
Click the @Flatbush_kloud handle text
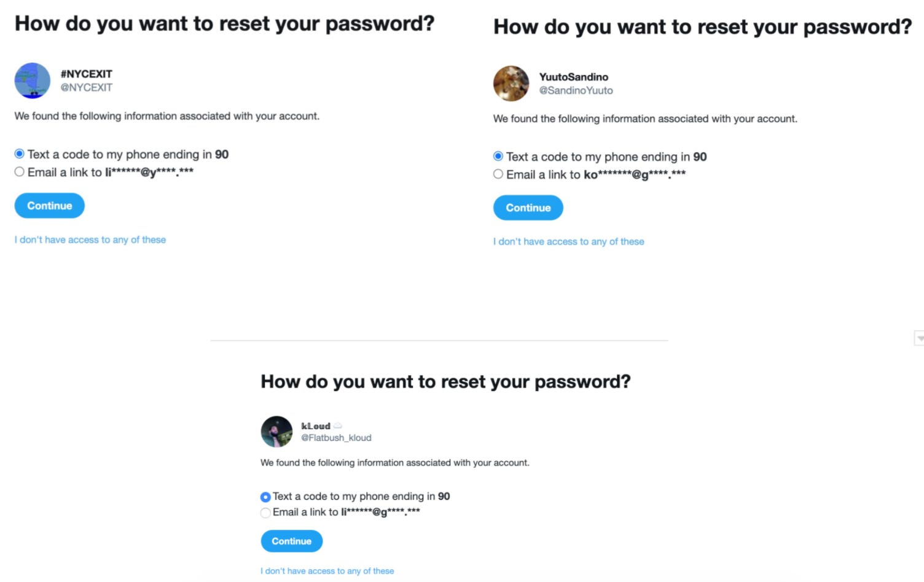[x=336, y=438]
